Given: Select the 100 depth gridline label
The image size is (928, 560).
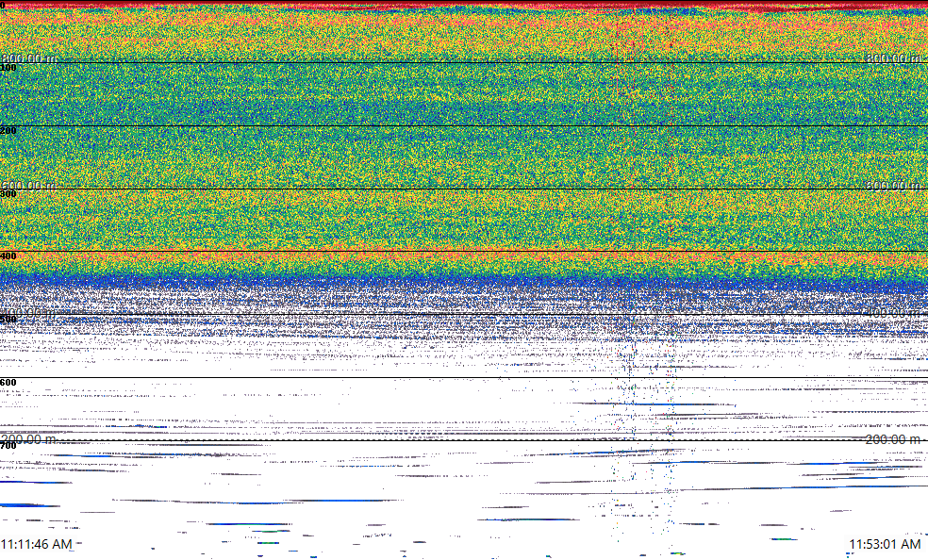Looking at the screenshot, I should (x=8, y=68).
